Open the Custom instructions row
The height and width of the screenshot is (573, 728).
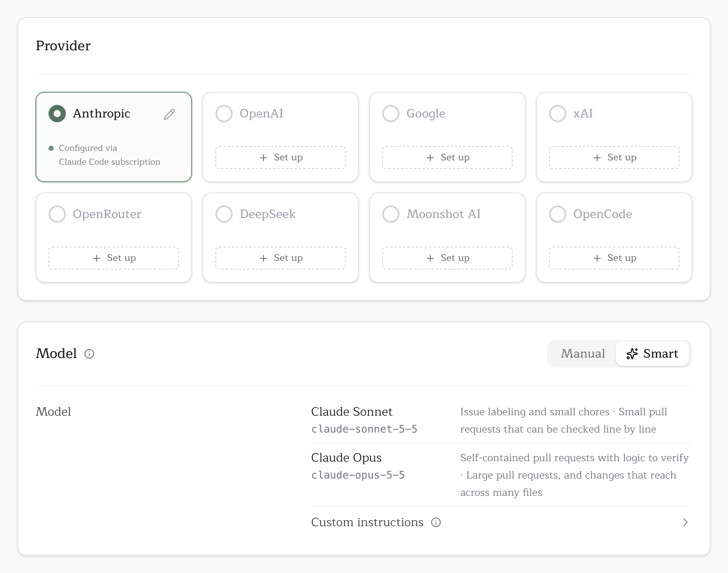(x=501, y=522)
